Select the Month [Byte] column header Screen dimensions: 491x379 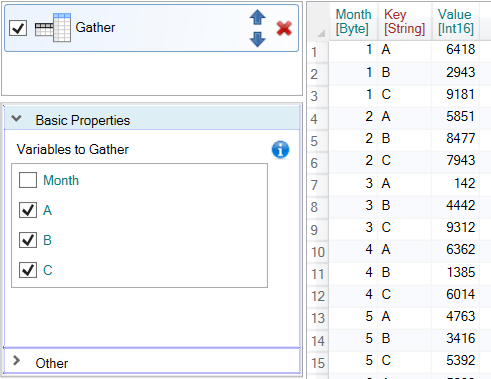point(353,21)
